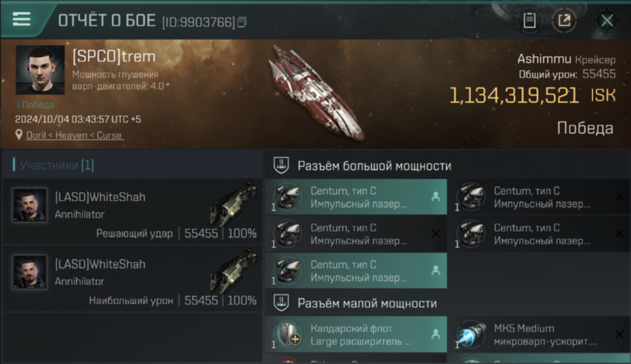631x364 pixels.
Task: Select the first highlighted Centum pulse laser module
Action: (356, 197)
